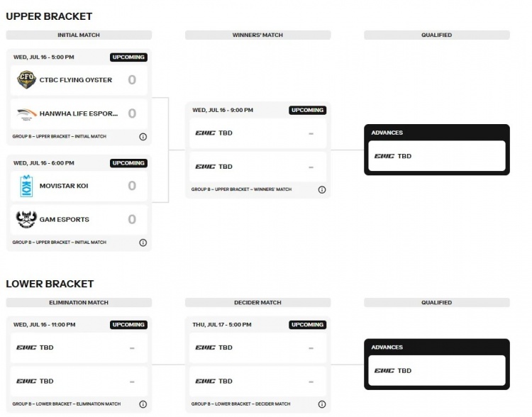Screen dimensions: 532x417
Task: Open the GAM Esports team row
Action: click(79, 220)
